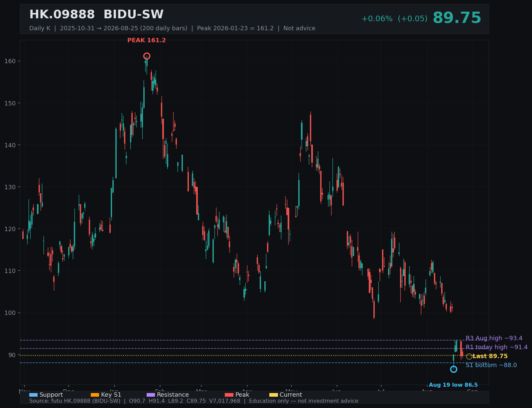Click the "Source: futu HK.09888" footer line
This screenshot has width=532, height=408.
[x=194, y=401]
